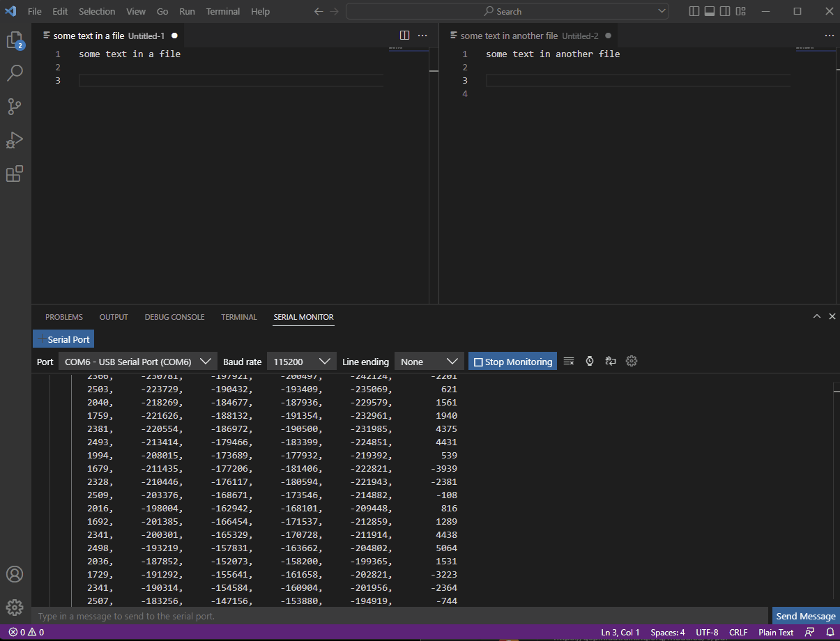The height and width of the screenshot is (641, 840).
Task: Open the Manage gear in activity bar
Action: [15, 608]
